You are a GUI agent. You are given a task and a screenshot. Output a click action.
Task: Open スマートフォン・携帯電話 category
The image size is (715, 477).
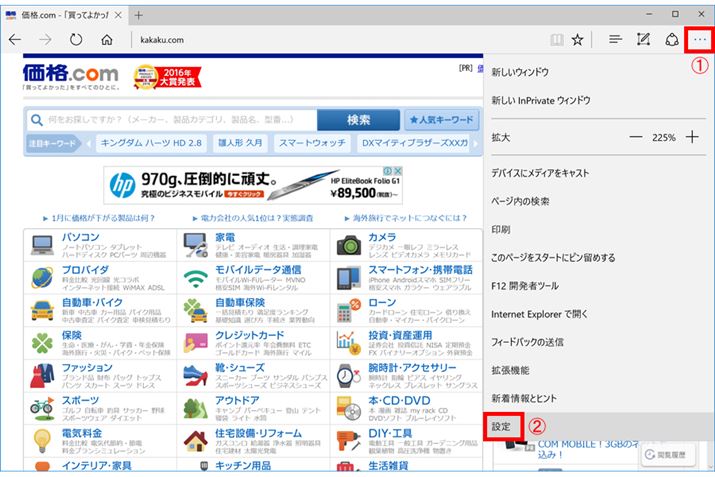tap(420, 270)
